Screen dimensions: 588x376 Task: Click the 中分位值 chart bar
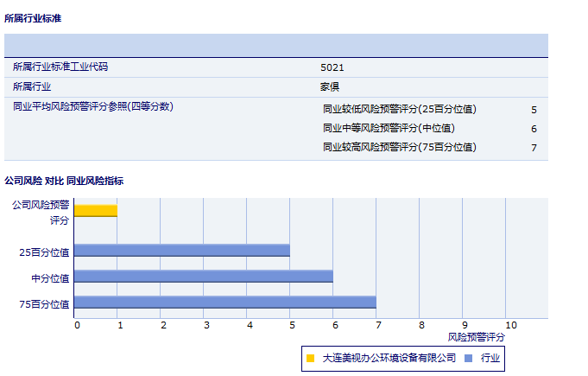203,277
